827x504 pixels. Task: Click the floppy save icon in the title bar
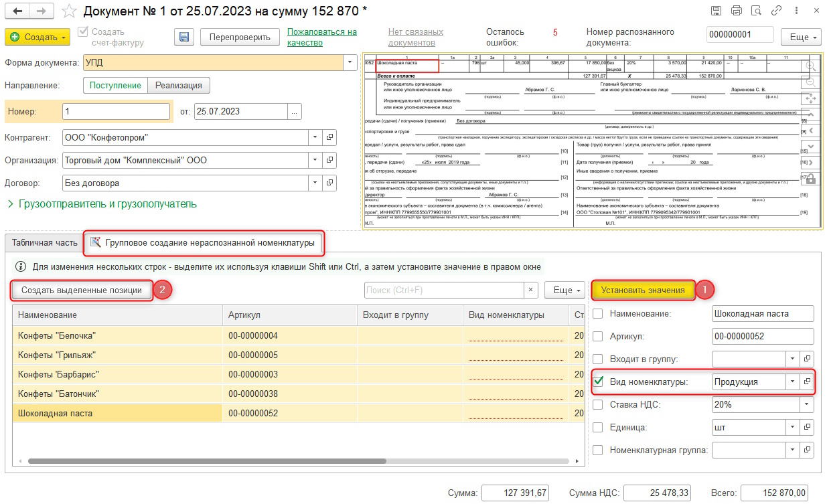tap(716, 11)
